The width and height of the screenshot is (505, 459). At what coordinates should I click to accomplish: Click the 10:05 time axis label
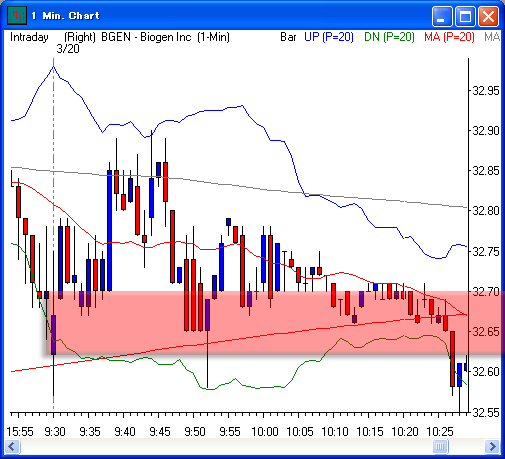click(x=300, y=432)
